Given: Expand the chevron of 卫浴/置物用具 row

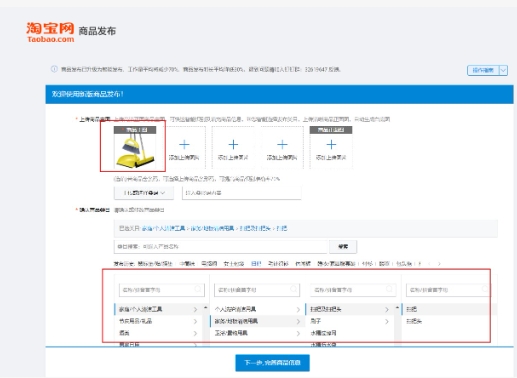Looking at the screenshot, I should point(298,334).
